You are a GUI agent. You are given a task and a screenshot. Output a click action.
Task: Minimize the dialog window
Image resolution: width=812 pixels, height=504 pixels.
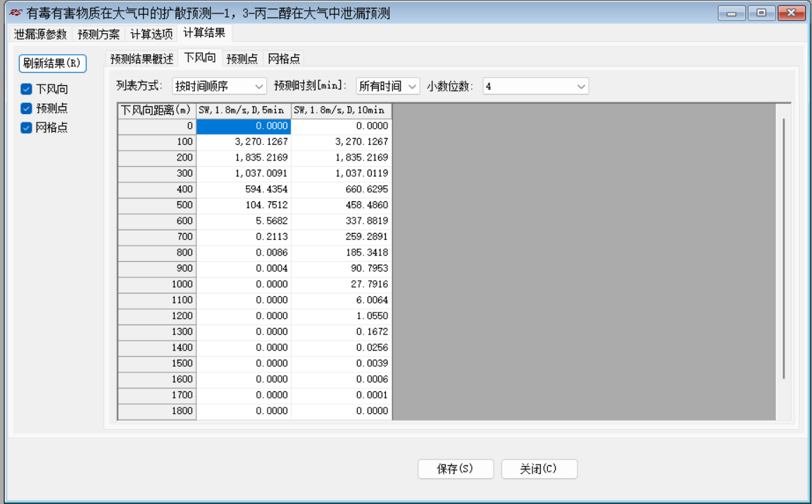pyautogui.click(x=732, y=13)
